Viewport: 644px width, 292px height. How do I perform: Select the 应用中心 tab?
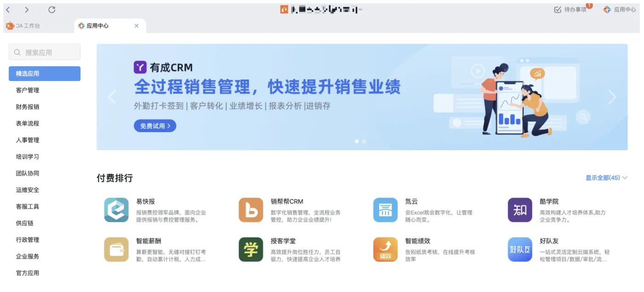[x=110, y=26]
